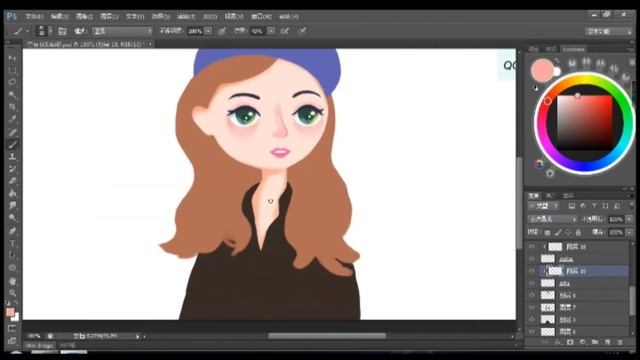
Task: Select the Quick Selection tool
Action: pos(12,95)
